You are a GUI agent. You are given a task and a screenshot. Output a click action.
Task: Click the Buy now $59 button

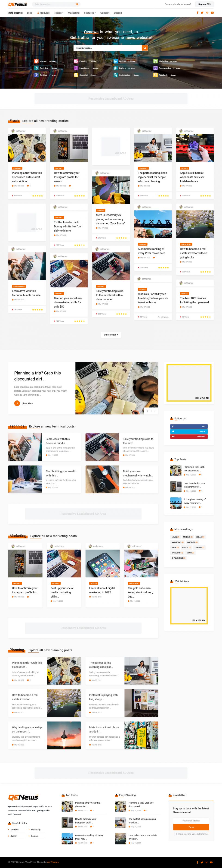pos(204,4)
